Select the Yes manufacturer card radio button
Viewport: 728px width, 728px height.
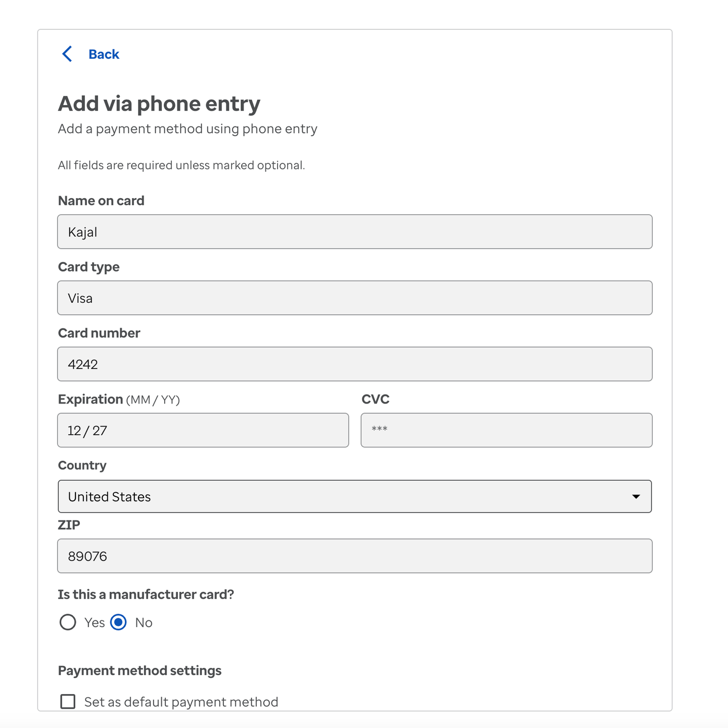click(67, 622)
